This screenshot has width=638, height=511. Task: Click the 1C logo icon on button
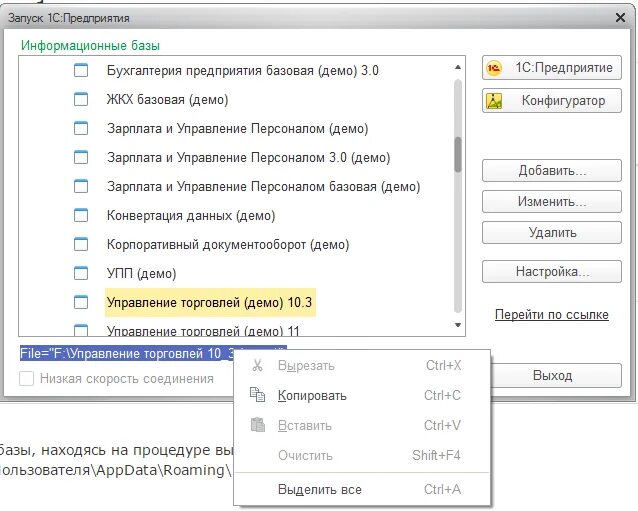(494, 68)
